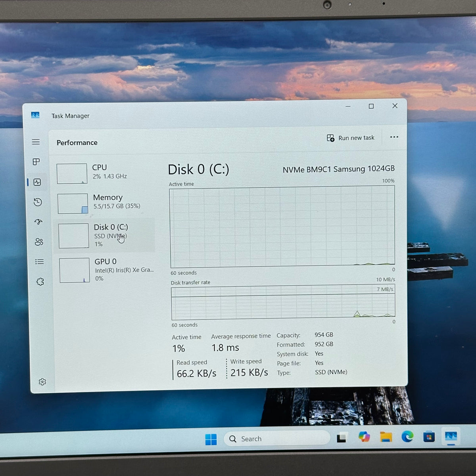Click the Memory mini graph thumbnail
This screenshot has height=476, width=476.
coord(73,203)
